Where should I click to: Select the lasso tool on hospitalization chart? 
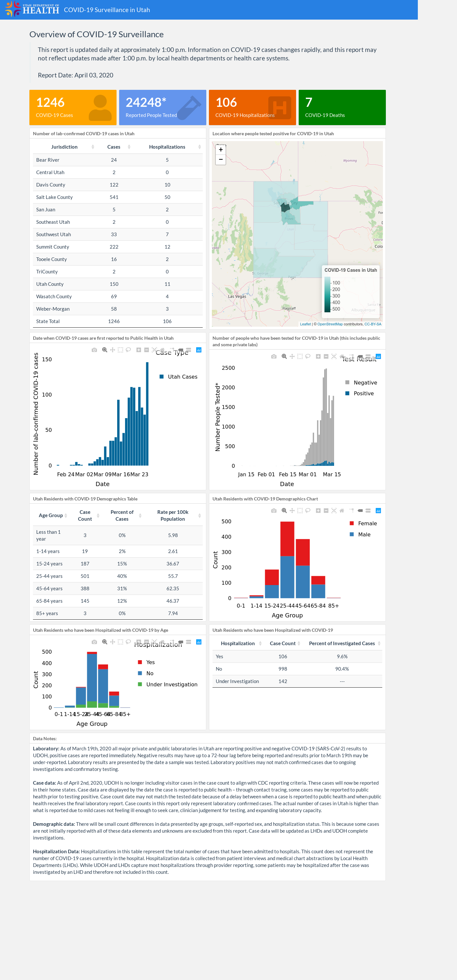[128, 642]
